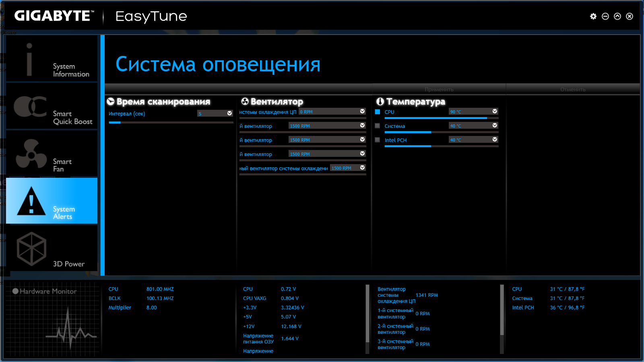Viewport: 644px width, 362px height.
Task: Click the Интервал (сек) label
Action: [x=127, y=114]
